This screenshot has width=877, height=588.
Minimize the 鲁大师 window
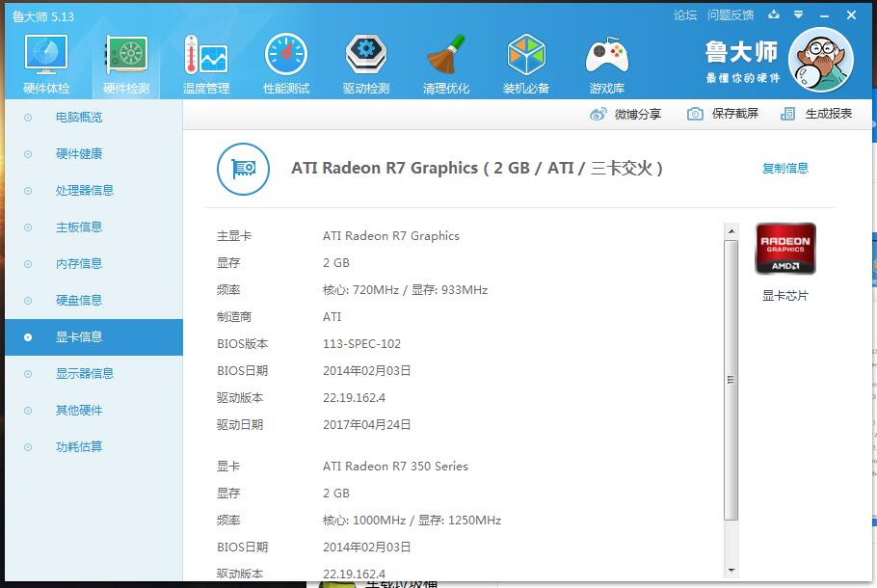824,15
